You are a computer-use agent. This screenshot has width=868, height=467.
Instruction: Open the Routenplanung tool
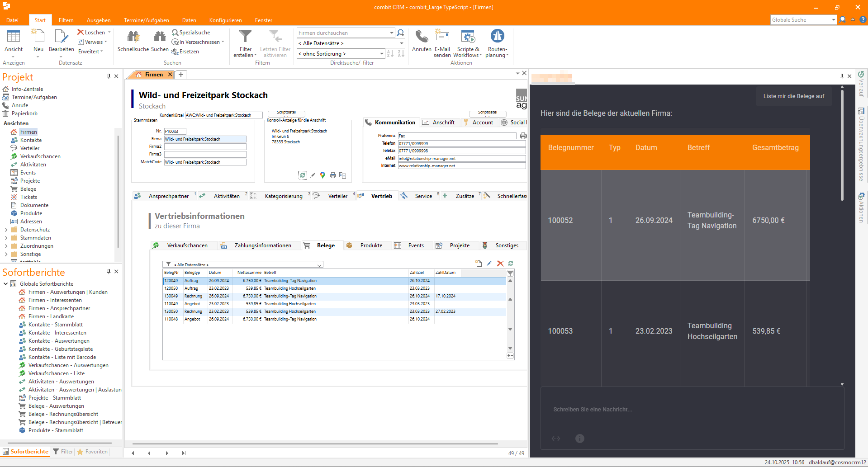tap(497, 37)
